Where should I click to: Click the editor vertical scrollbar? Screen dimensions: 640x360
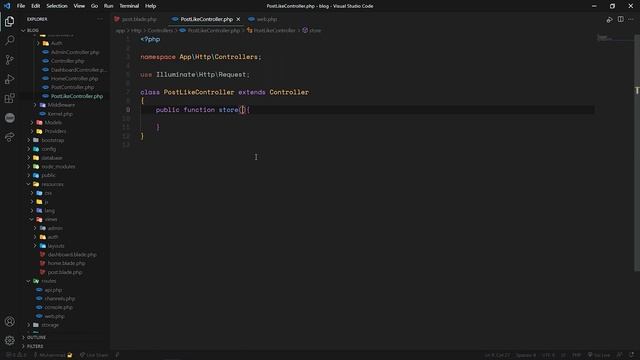click(x=637, y=153)
